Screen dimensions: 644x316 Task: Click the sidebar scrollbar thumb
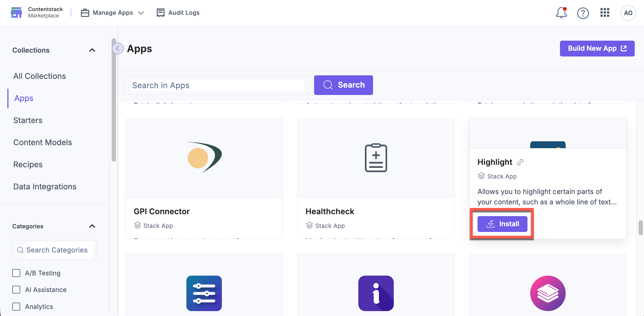pos(114,100)
